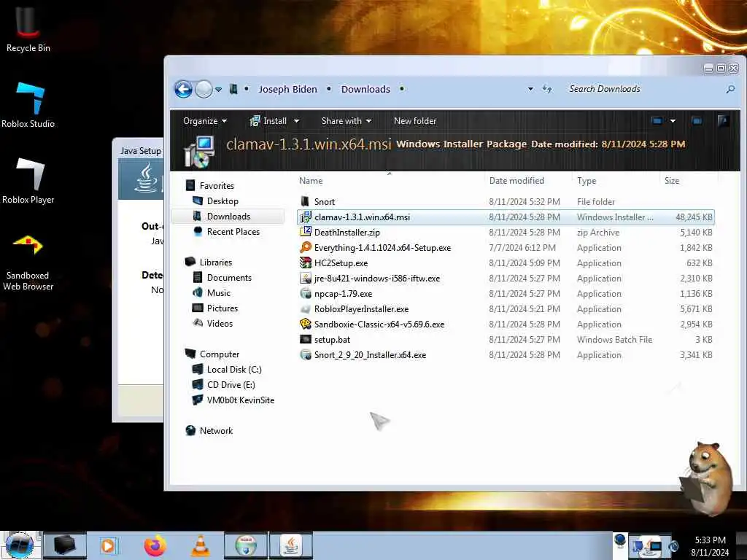
Task: Select the Joseph Biden breadcrumb
Action: pyautogui.click(x=287, y=89)
